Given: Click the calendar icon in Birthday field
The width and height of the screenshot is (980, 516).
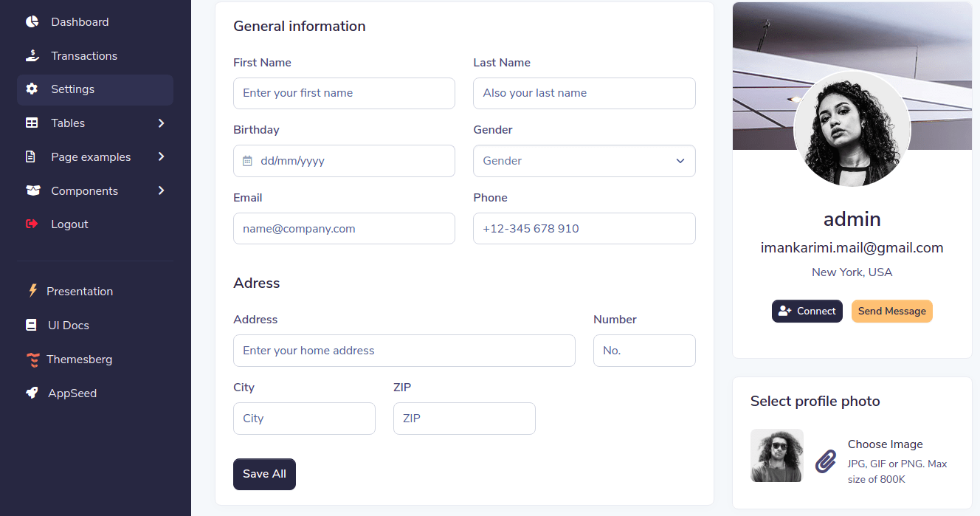Looking at the screenshot, I should 247,160.
